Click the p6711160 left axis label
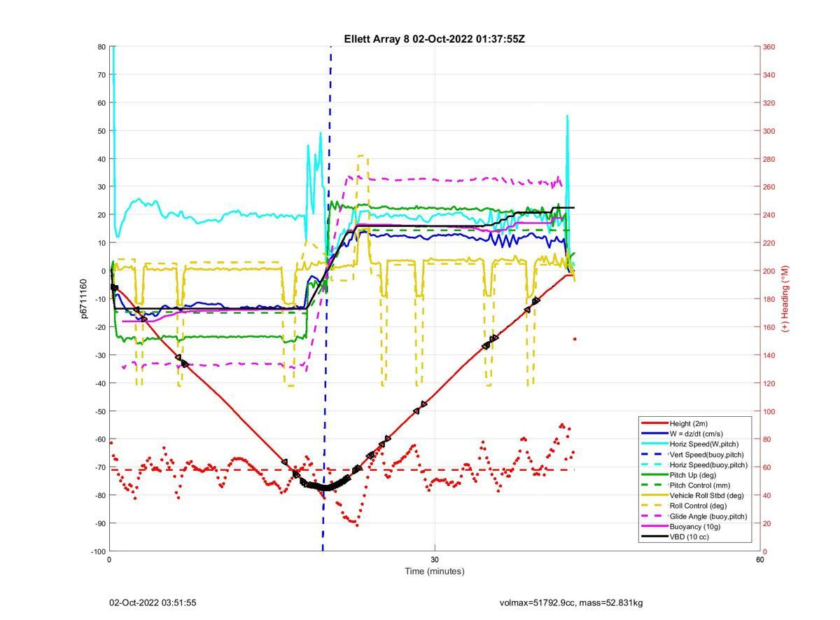 [x=84, y=299]
